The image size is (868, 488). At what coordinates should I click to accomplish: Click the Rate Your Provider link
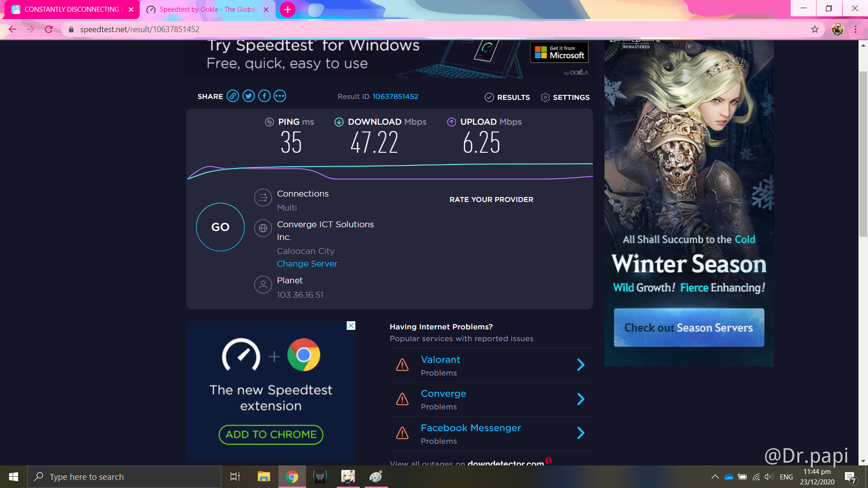pos(491,199)
